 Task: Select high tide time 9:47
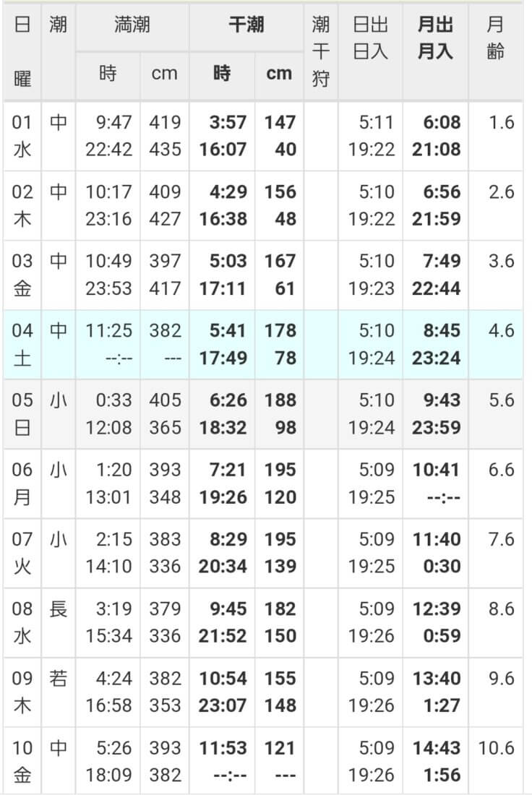click(114, 122)
